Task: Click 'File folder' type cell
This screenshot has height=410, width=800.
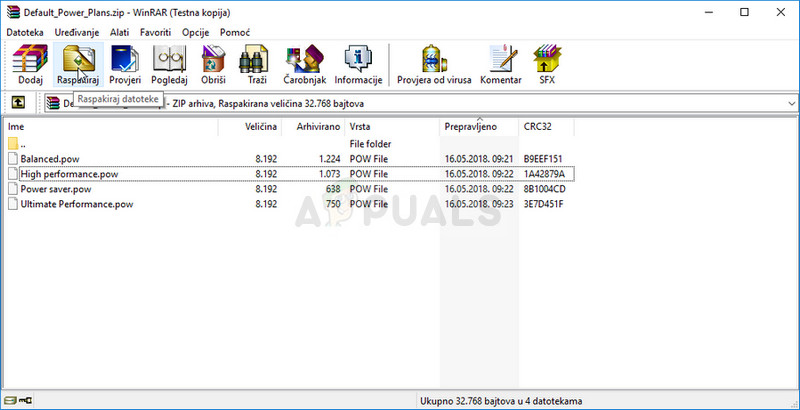Action: (370, 144)
